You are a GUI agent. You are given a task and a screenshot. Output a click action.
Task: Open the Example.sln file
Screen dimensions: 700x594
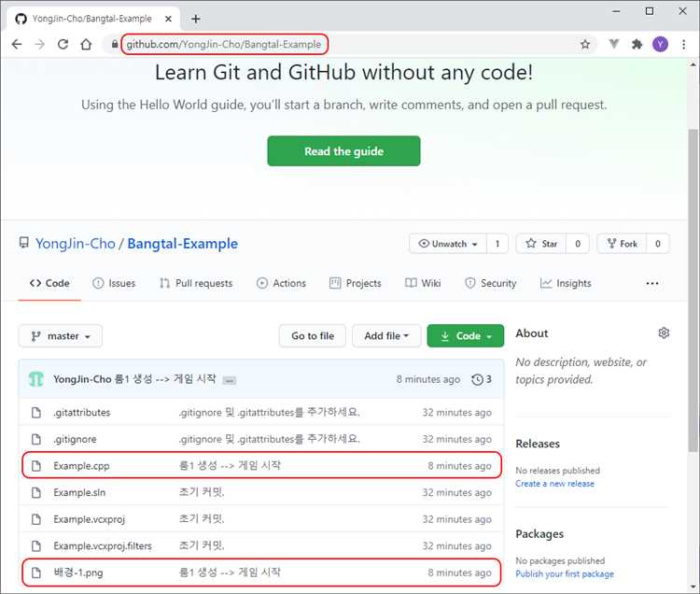(x=79, y=492)
